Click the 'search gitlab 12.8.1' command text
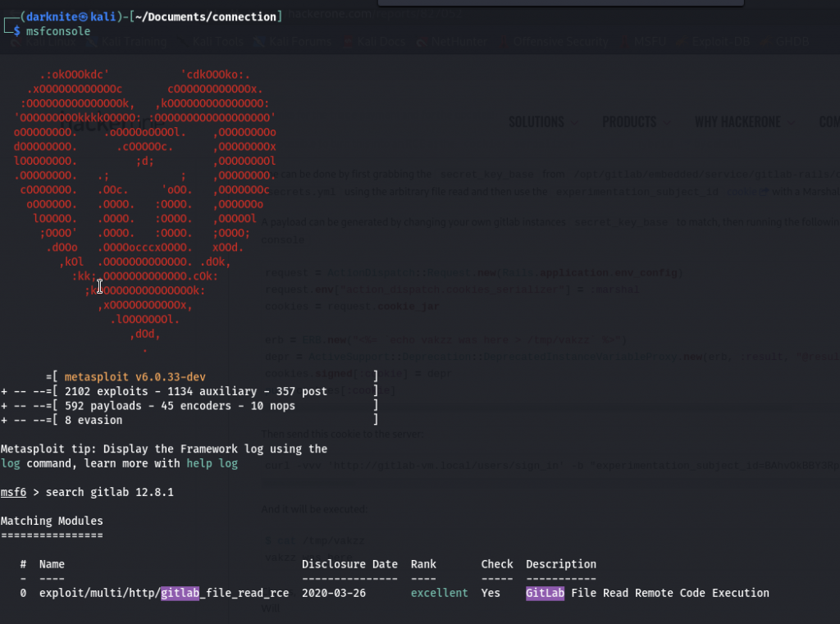 click(x=109, y=492)
